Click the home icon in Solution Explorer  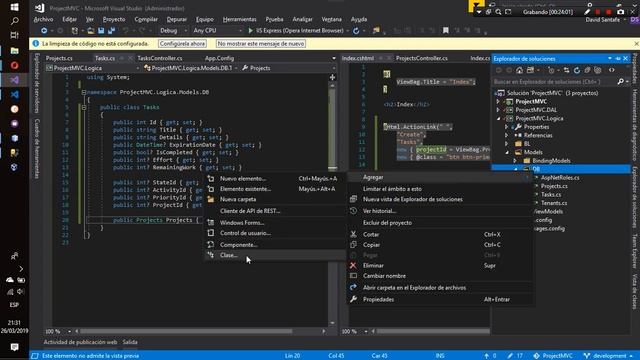(519, 70)
